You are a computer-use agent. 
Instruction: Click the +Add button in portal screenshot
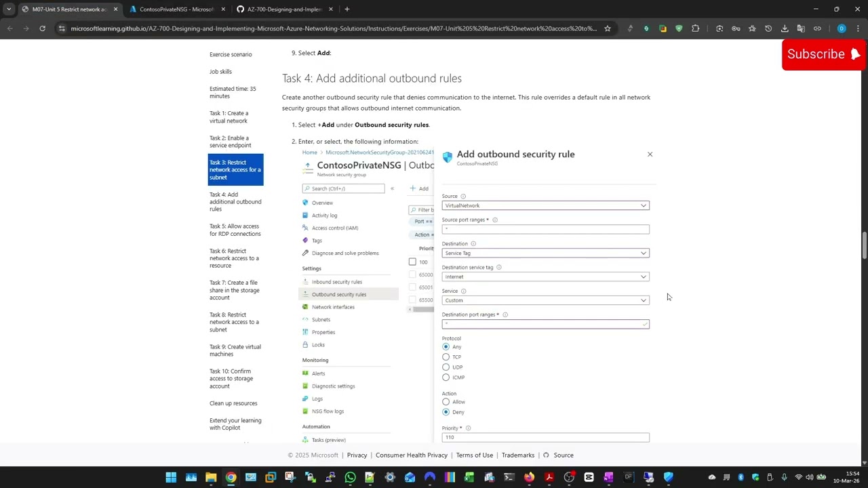(x=420, y=188)
